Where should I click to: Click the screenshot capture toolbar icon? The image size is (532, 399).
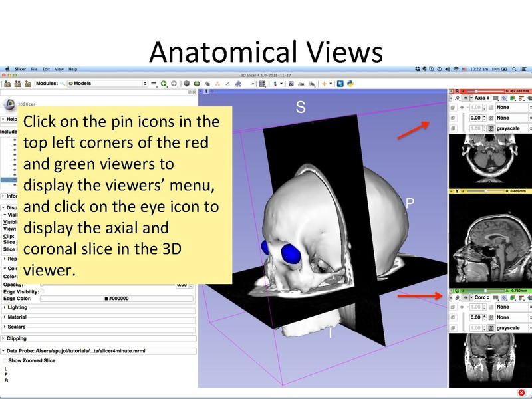point(291,83)
